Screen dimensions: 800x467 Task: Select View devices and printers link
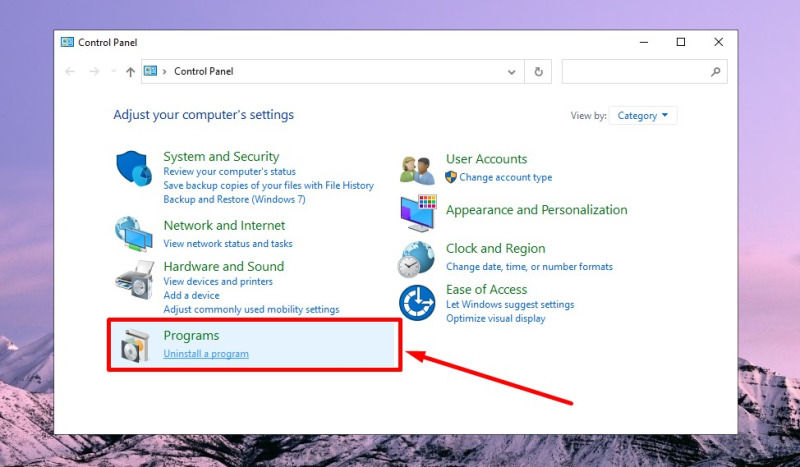pos(216,282)
